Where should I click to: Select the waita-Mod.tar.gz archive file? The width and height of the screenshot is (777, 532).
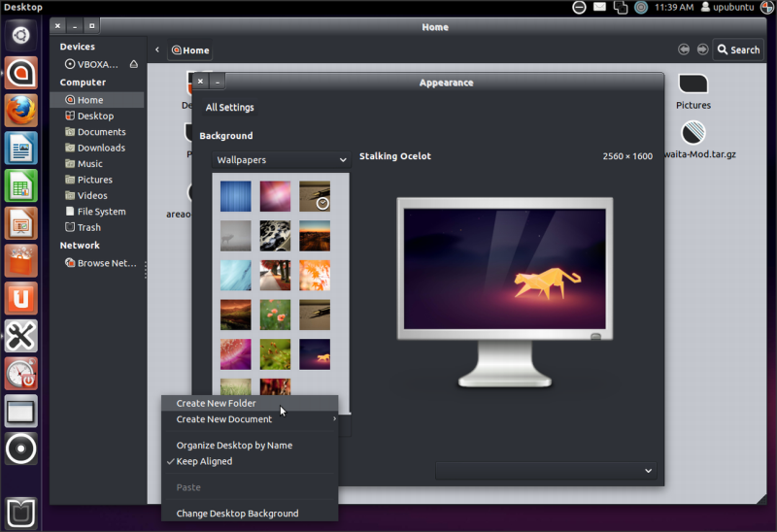coord(698,140)
